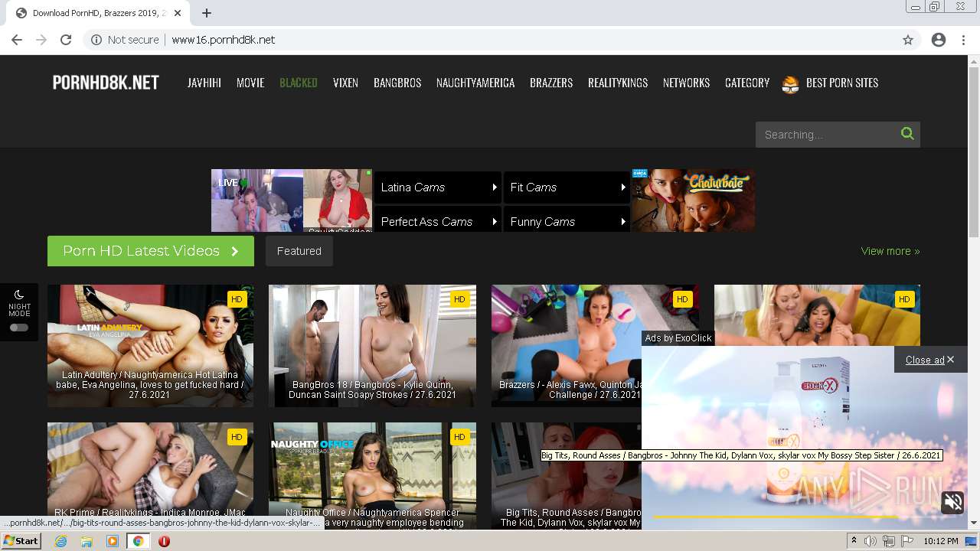Toggle the Night Mode switch

[x=19, y=328]
